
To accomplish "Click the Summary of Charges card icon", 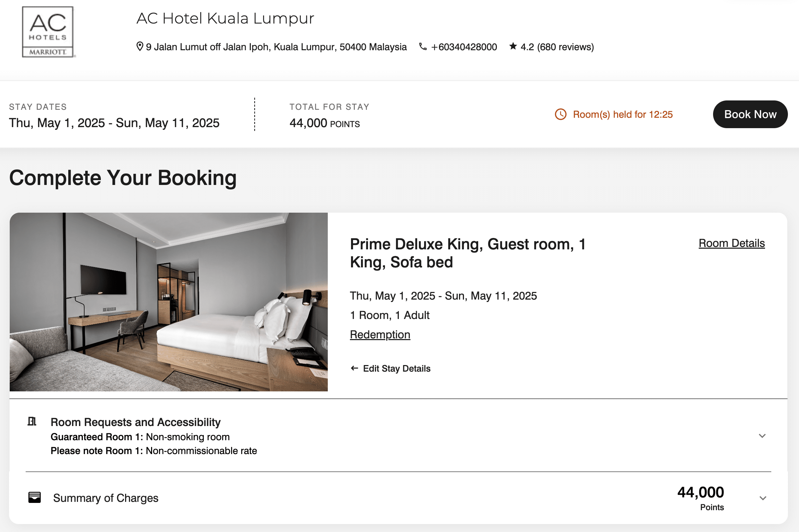I will coord(35,497).
